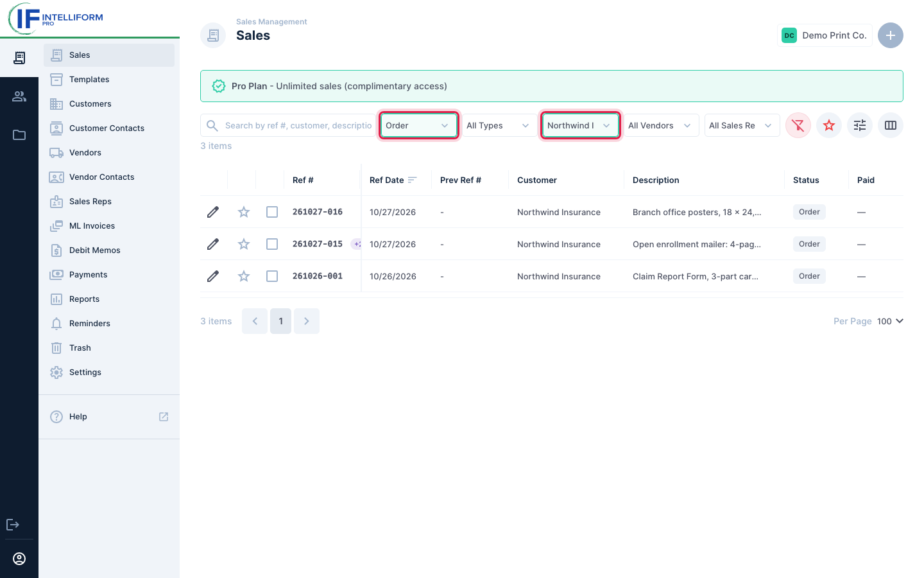
Task: Click the Demo Print Co. company button
Action: click(x=825, y=35)
